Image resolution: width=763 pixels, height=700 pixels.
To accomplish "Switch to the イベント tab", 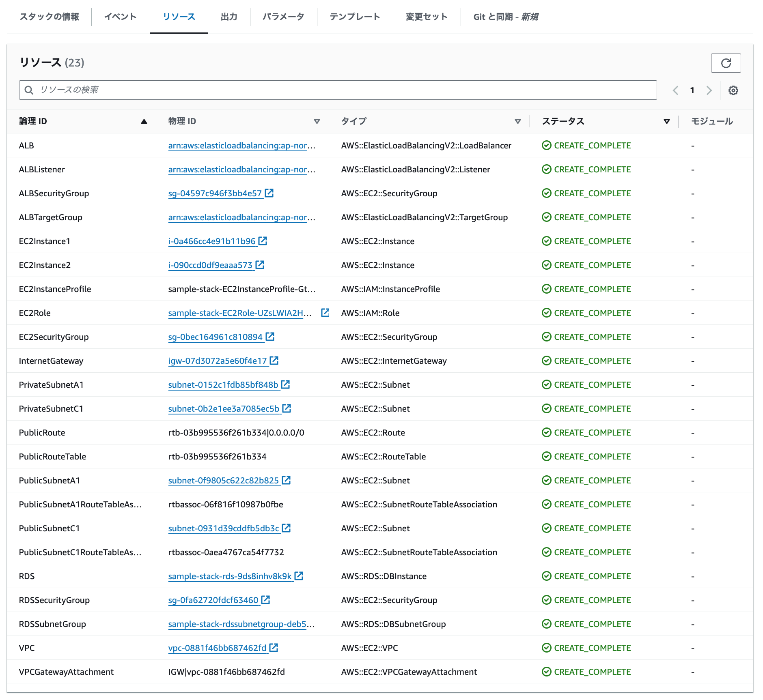I will pyautogui.click(x=121, y=17).
